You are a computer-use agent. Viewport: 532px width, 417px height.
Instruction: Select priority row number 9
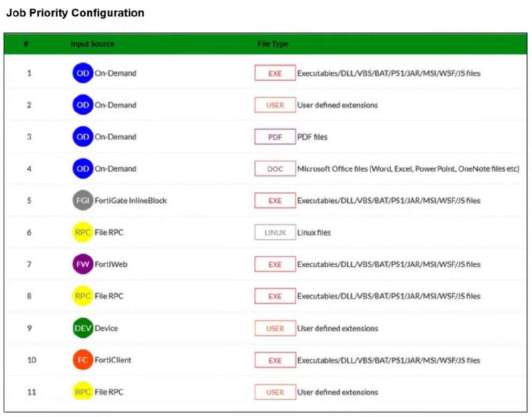[x=29, y=328]
